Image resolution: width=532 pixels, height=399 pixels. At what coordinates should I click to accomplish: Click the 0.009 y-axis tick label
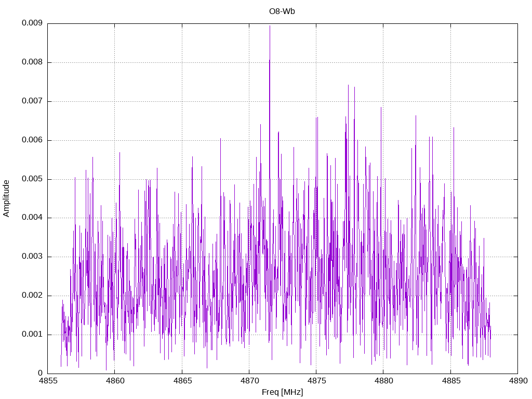(x=32, y=23)
